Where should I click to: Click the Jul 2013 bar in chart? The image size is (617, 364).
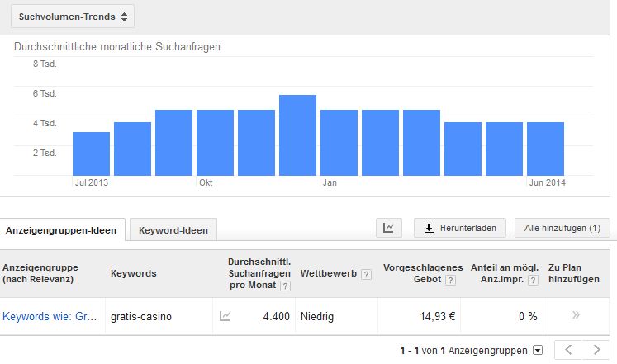click(92, 154)
